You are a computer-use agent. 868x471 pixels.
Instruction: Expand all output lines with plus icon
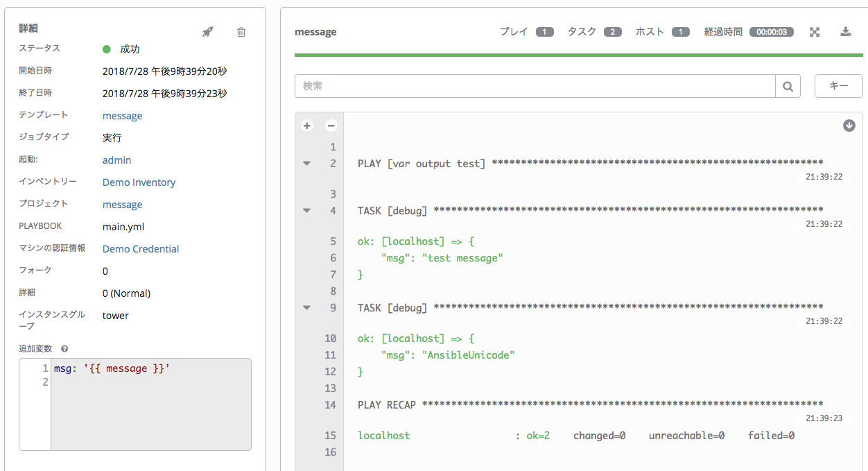click(x=308, y=126)
